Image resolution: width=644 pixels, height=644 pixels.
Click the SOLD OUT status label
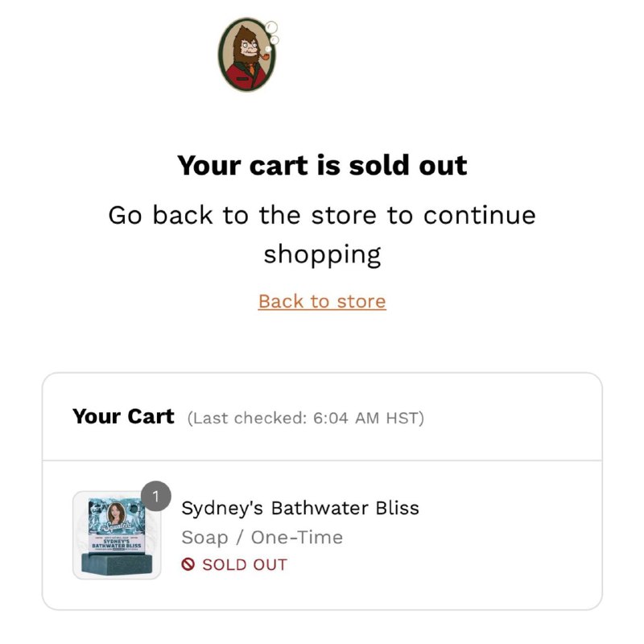click(245, 564)
